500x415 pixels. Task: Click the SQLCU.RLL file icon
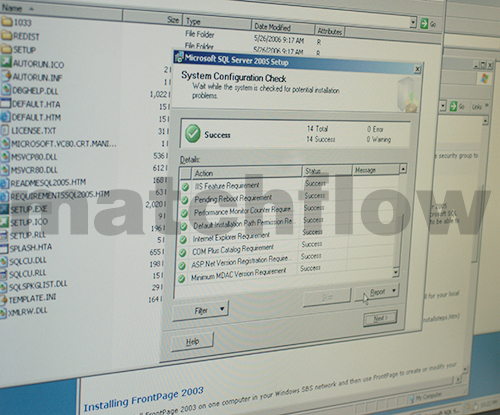pos(4,274)
